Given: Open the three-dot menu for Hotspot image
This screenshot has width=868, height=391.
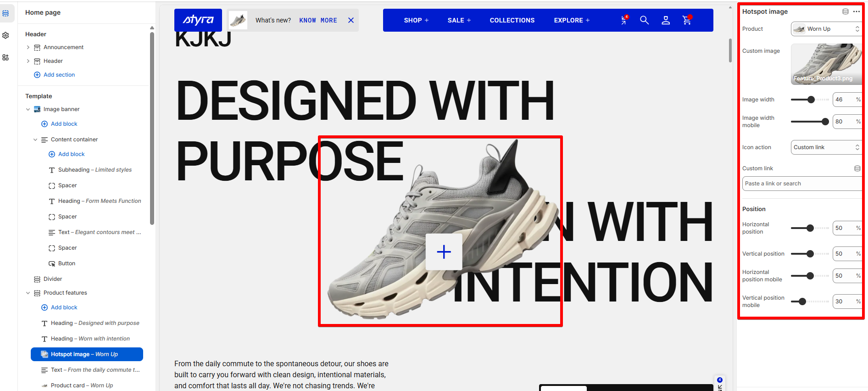Looking at the screenshot, I should tap(857, 11).
